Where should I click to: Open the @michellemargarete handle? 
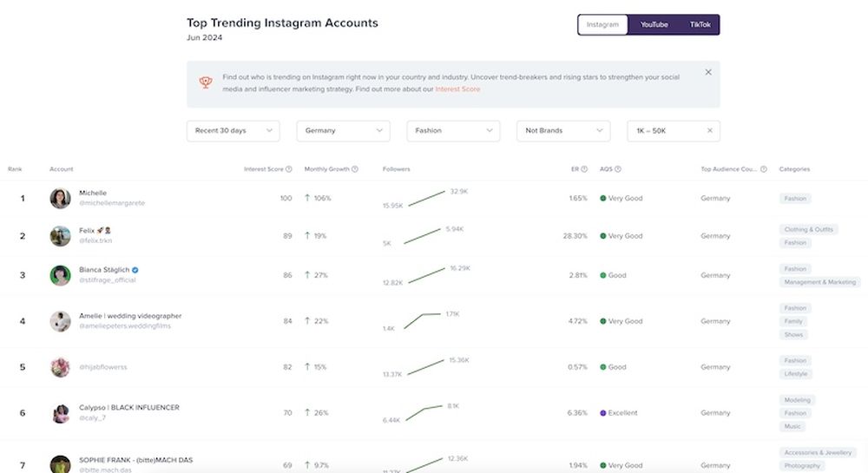[112, 203]
